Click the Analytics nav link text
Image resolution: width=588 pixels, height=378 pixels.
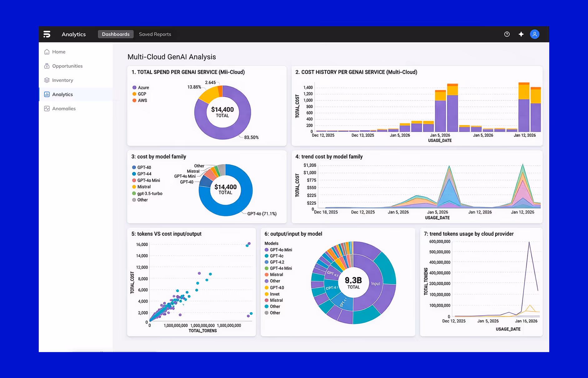click(x=62, y=94)
